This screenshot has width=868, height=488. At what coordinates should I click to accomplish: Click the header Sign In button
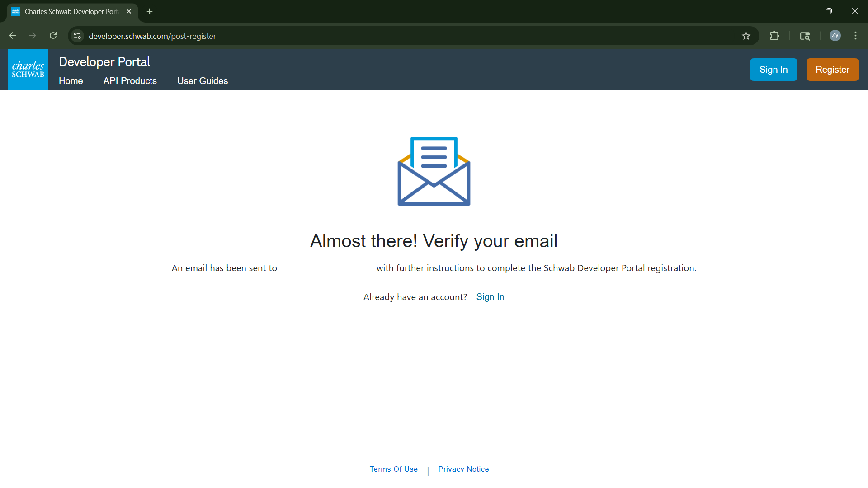coord(774,69)
